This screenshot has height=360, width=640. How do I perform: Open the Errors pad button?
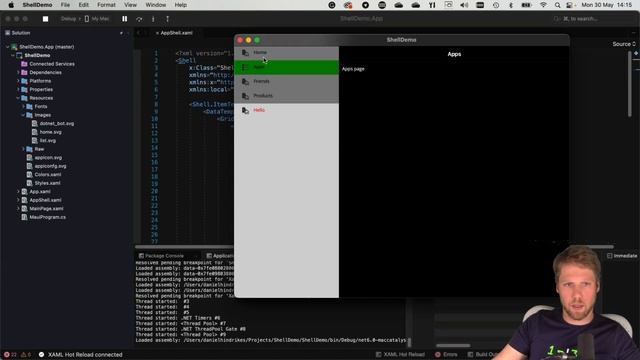point(446,355)
